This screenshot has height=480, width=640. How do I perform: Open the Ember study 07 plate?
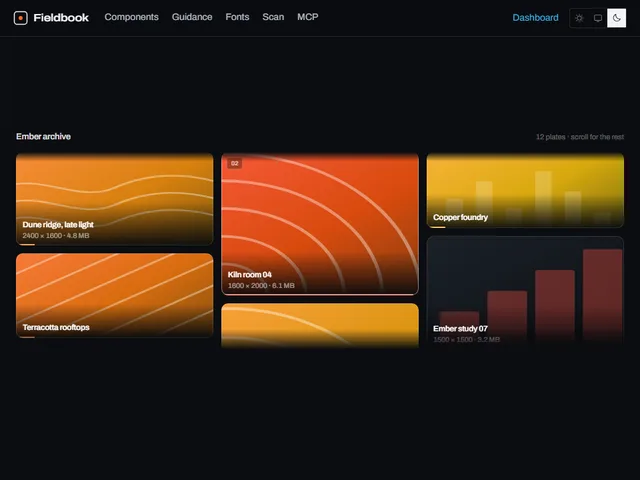tap(525, 291)
